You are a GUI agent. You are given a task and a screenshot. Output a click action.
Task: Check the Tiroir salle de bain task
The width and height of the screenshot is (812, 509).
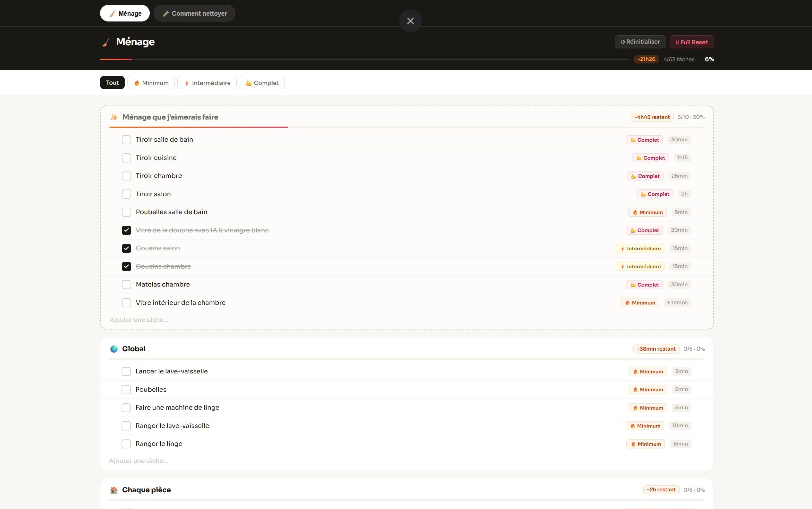tap(126, 140)
